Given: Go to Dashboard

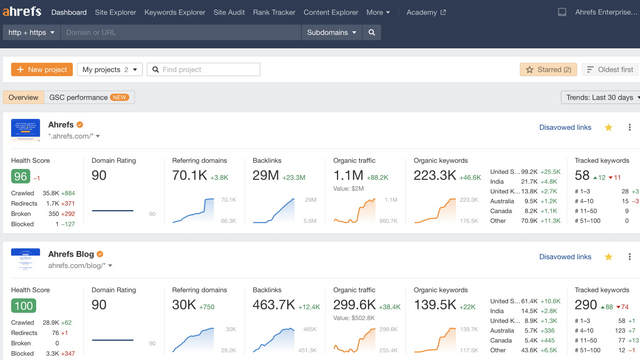Looking at the screenshot, I should pos(69,12).
